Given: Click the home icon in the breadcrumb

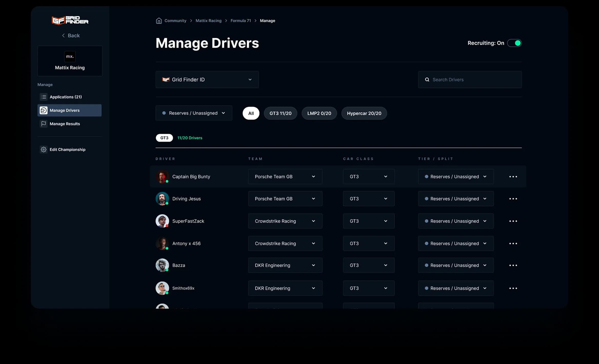Looking at the screenshot, I should point(159,21).
